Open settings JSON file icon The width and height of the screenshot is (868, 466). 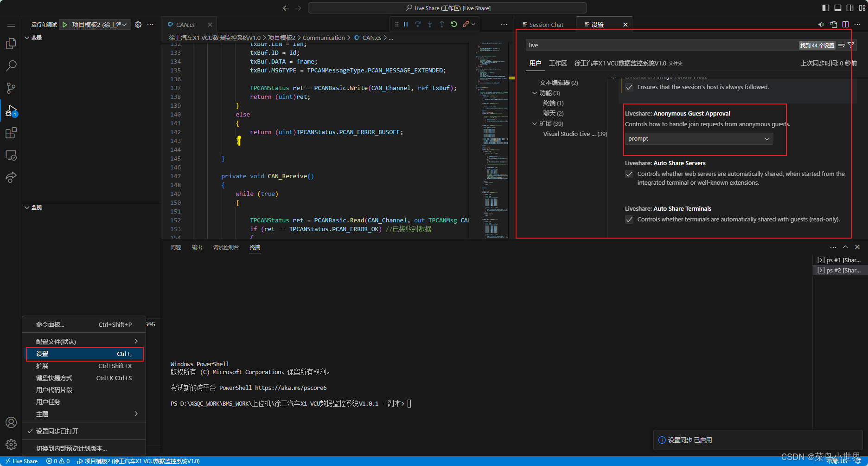pyautogui.click(x=834, y=25)
